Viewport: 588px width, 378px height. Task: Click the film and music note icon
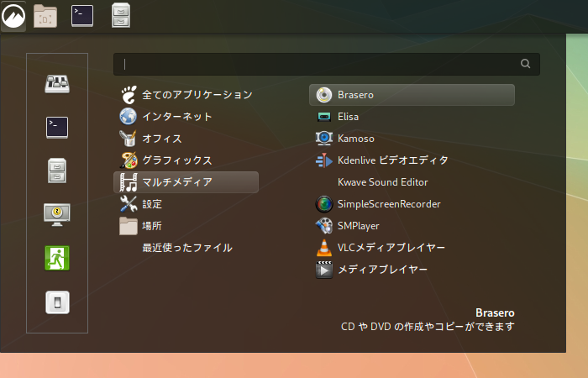point(129,182)
